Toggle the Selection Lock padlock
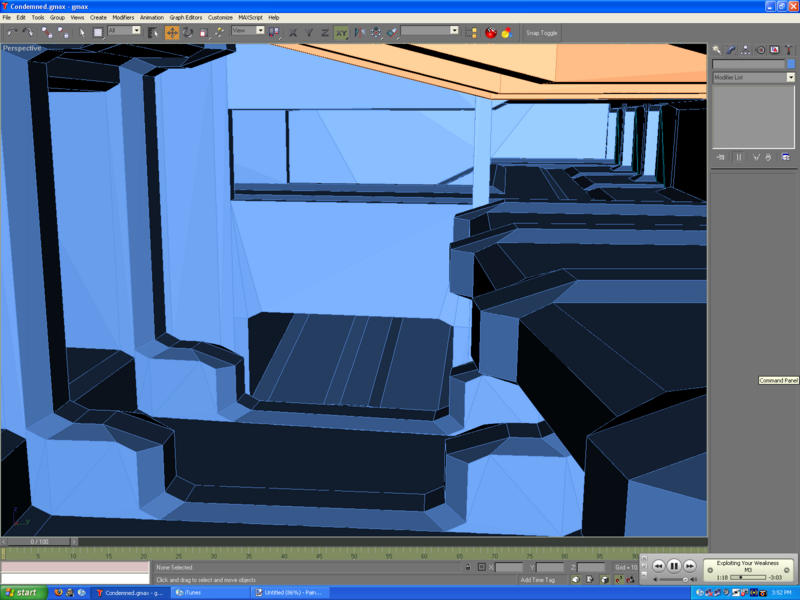This screenshot has width=800, height=600. pyautogui.click(x=468, y=567)
